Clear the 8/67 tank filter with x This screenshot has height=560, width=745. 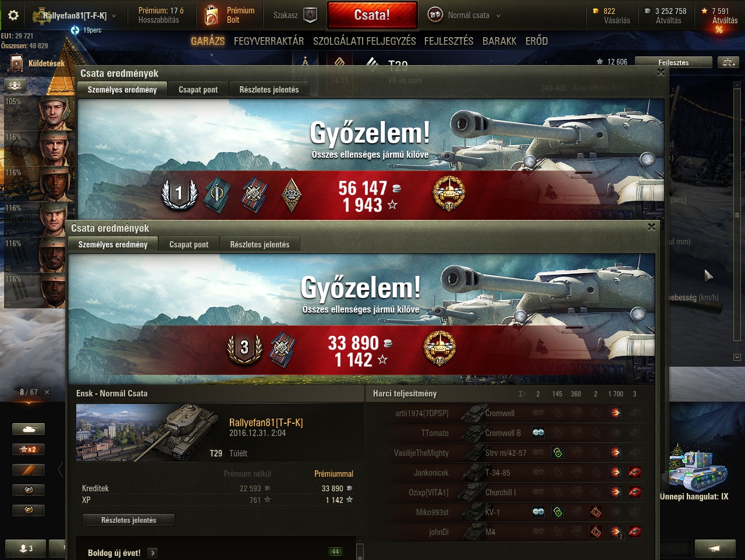click(47, 392)
